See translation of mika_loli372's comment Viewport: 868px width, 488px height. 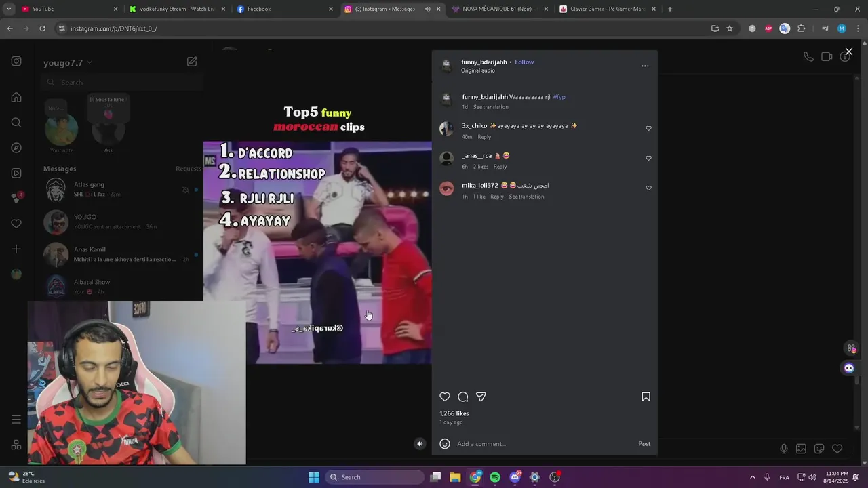[x=527, y=197]
